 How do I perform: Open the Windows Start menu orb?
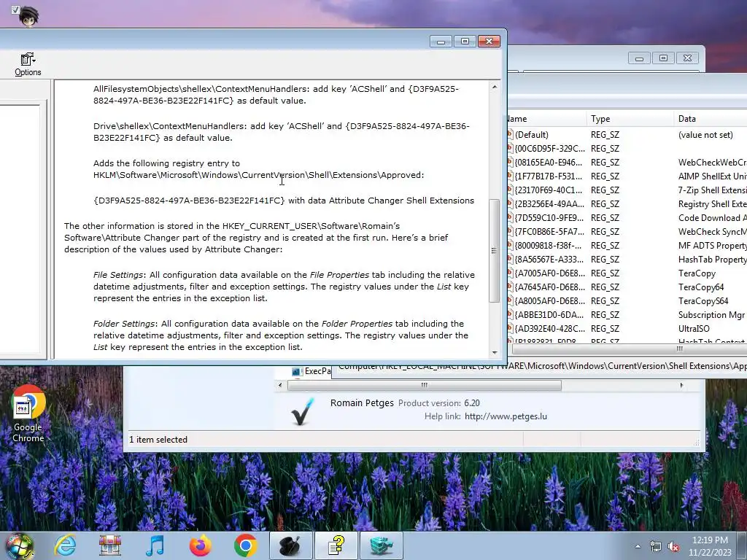(20, 547)
